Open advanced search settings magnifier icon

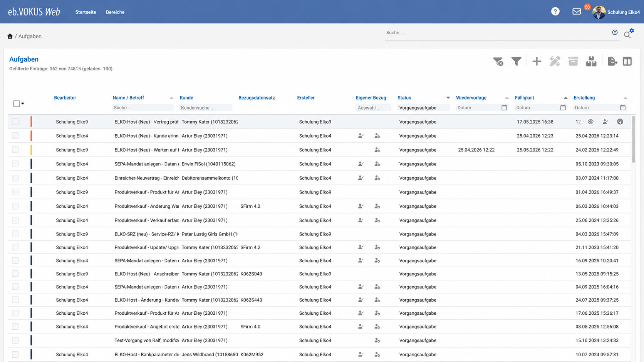(628, 34)
